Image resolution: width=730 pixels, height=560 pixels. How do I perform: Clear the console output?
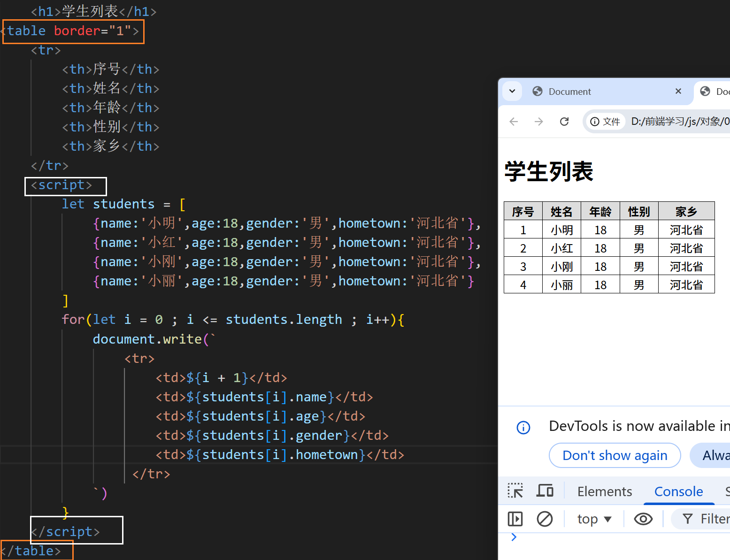545,519
